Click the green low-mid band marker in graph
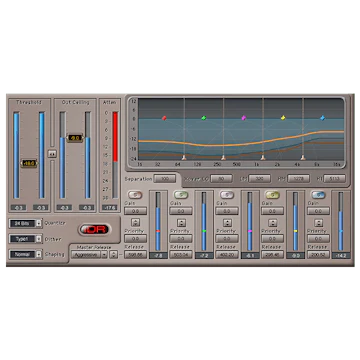The height and width of the screenshot is (360, 360). tap(204, 118)
